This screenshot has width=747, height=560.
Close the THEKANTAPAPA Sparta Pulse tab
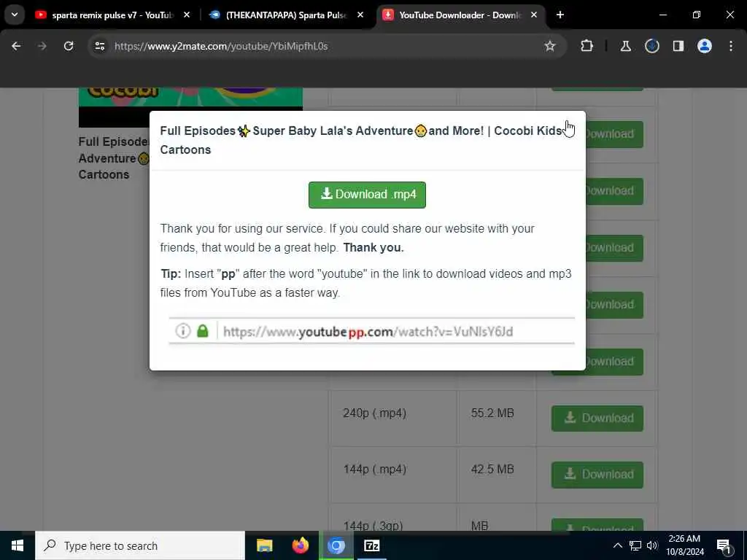click(360, 15)
